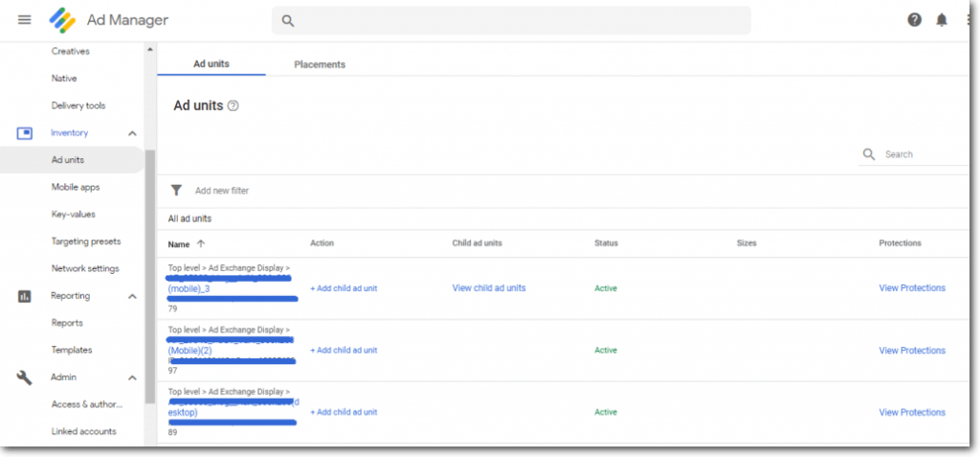Click the Admin wrench icon
This screenshot has height=457, width=980.
(x=25, y=377)
